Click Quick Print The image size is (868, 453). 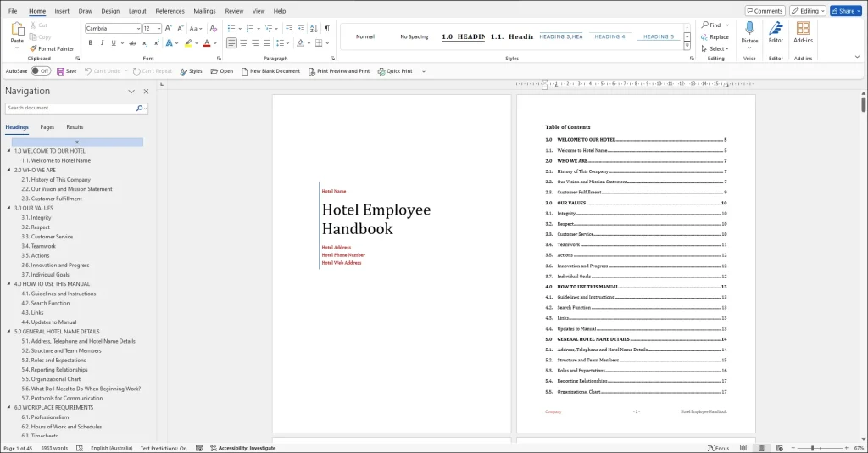tap(395, 71)
